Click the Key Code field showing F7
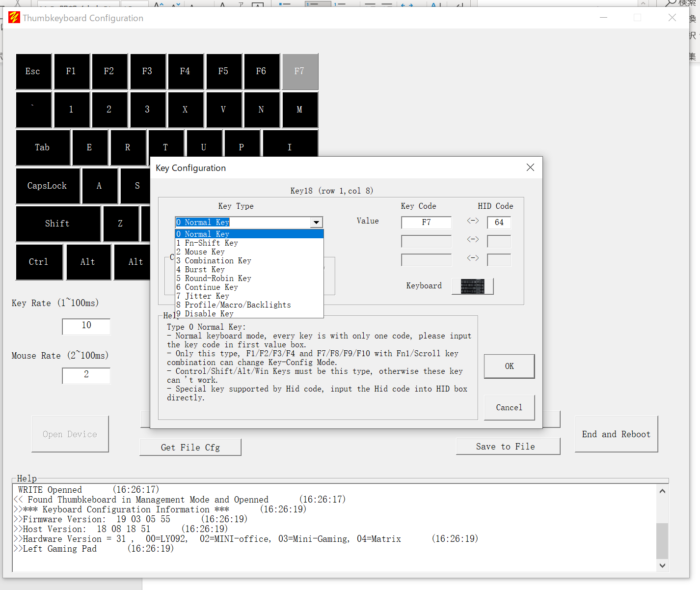This screenshot has height=590, width=700. tap(426, 223)
